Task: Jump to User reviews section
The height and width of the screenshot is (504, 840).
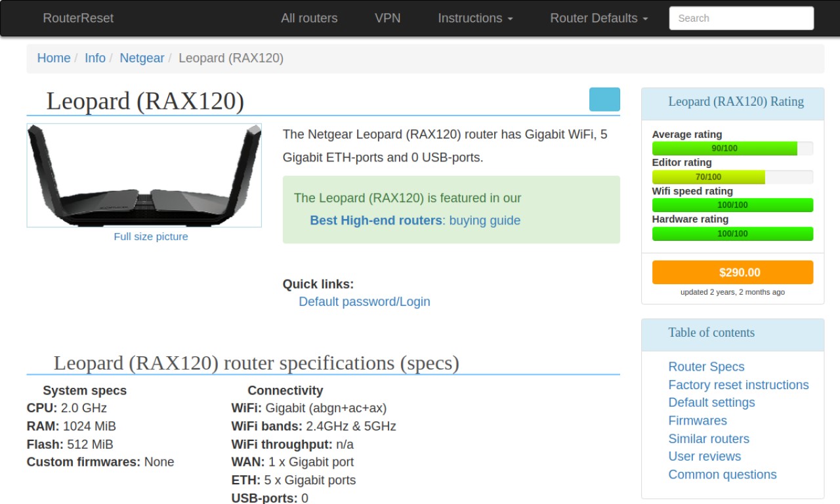Action: [704, 456]
